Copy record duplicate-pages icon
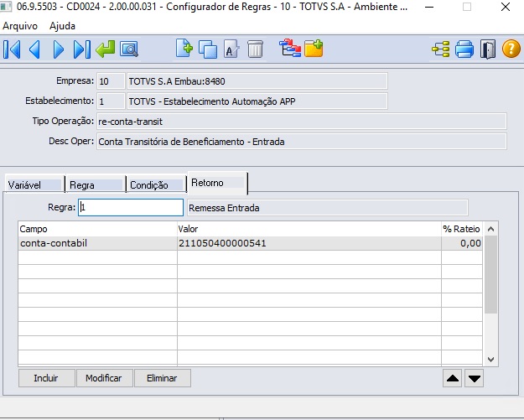The height and width of the screenshot is (420, 524). tap(208, 49)
